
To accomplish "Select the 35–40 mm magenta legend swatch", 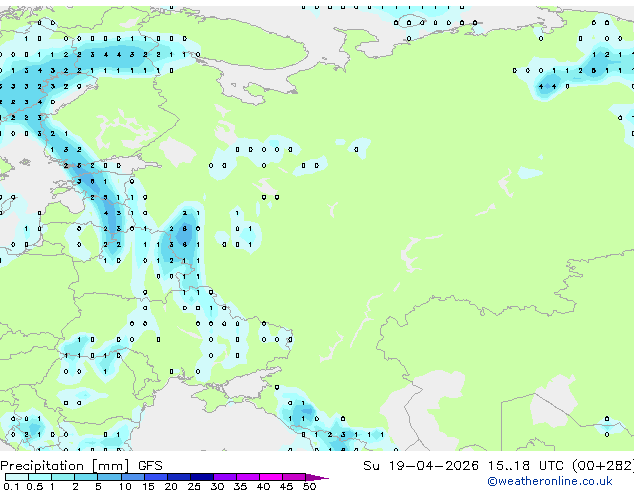I will (x=247, y=477).
